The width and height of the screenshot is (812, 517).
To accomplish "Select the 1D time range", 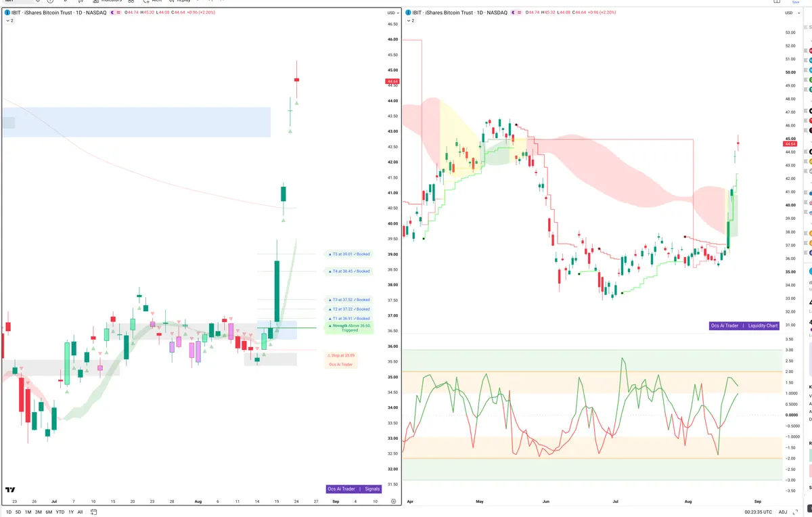I will [x=9, y=512].
